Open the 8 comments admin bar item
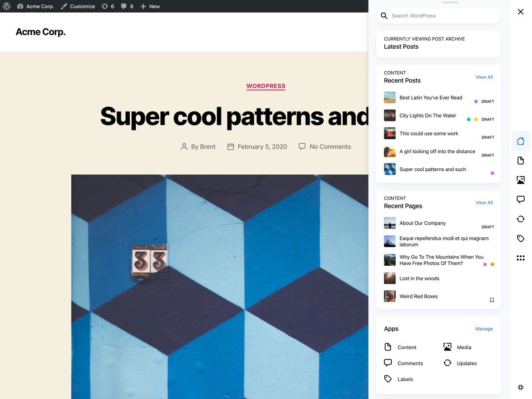Image resolution: width=532 pixels, height=399 pixels. coord(127,6)
